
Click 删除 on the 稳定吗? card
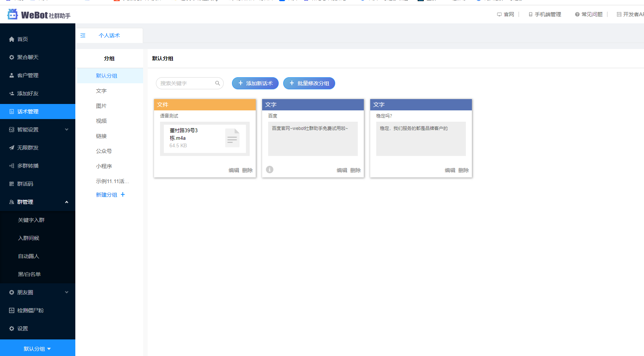coord(463,170)
